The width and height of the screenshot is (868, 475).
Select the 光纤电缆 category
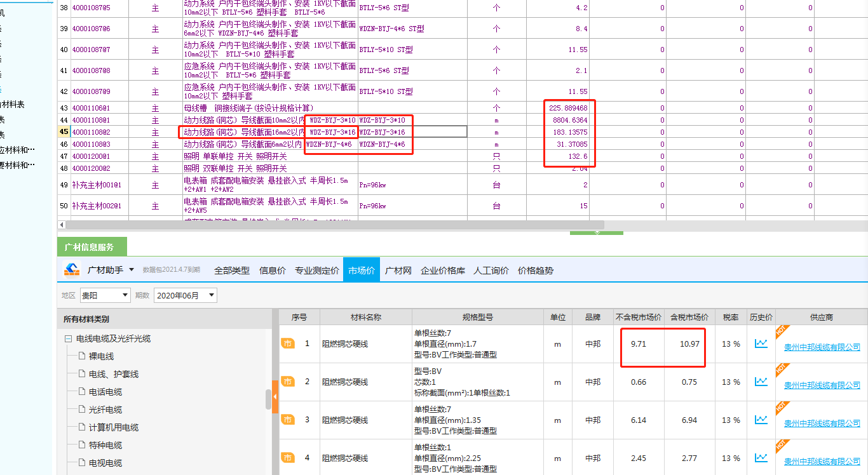click(x=105, y=410)
